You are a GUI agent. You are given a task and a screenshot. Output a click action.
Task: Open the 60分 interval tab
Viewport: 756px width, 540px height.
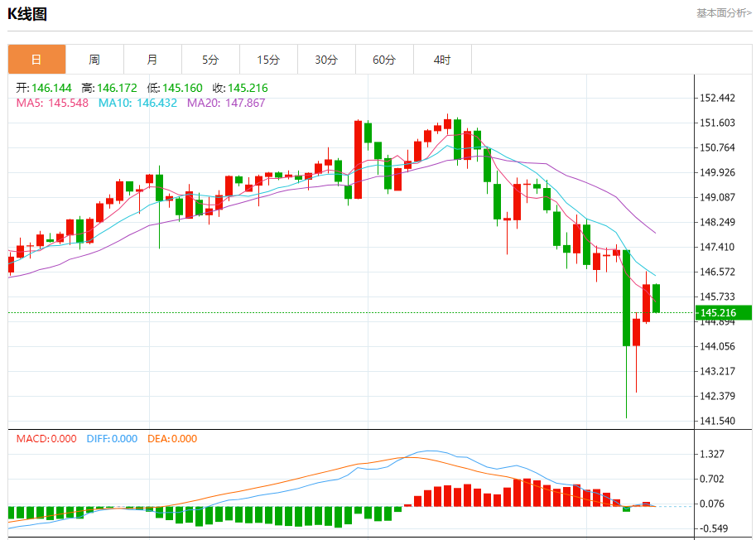[x=384, y=60]
